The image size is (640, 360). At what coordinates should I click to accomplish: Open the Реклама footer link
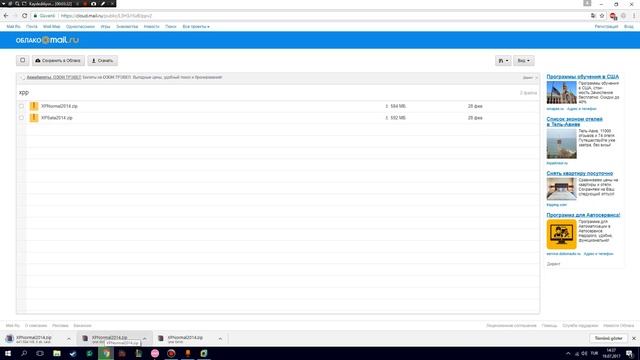(60, 326)
